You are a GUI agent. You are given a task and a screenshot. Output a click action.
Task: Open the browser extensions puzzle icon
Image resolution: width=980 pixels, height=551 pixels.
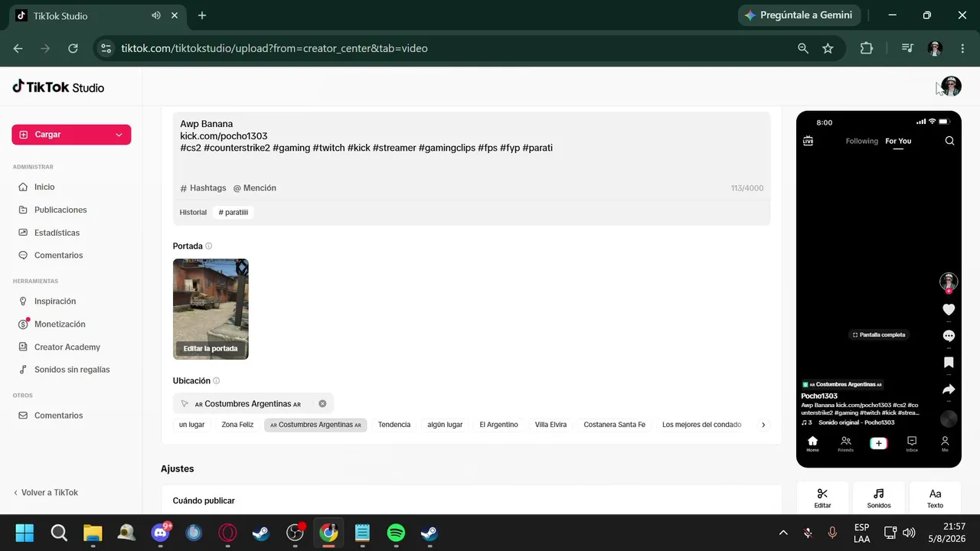click(867, 48)
